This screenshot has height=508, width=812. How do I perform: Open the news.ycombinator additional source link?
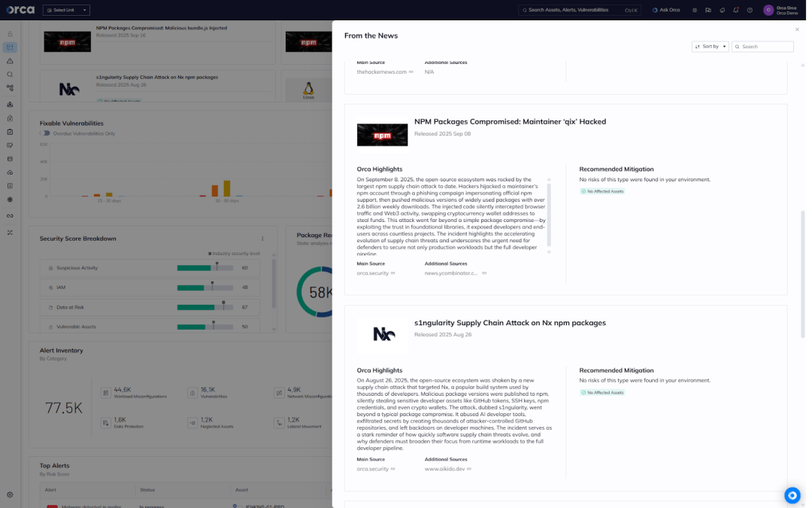click(x=451, y=273)
